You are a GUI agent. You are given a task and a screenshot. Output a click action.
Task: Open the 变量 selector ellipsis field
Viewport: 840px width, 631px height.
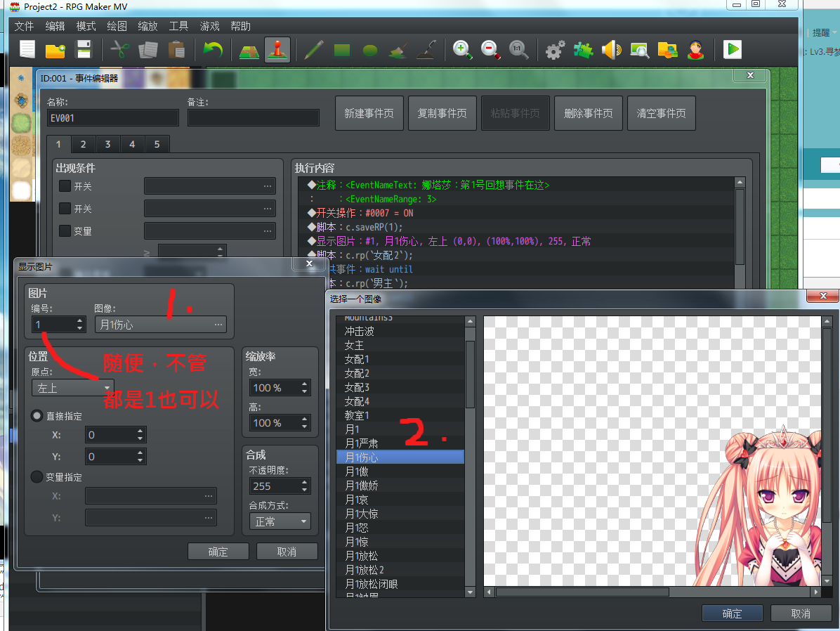pos(210,231)
